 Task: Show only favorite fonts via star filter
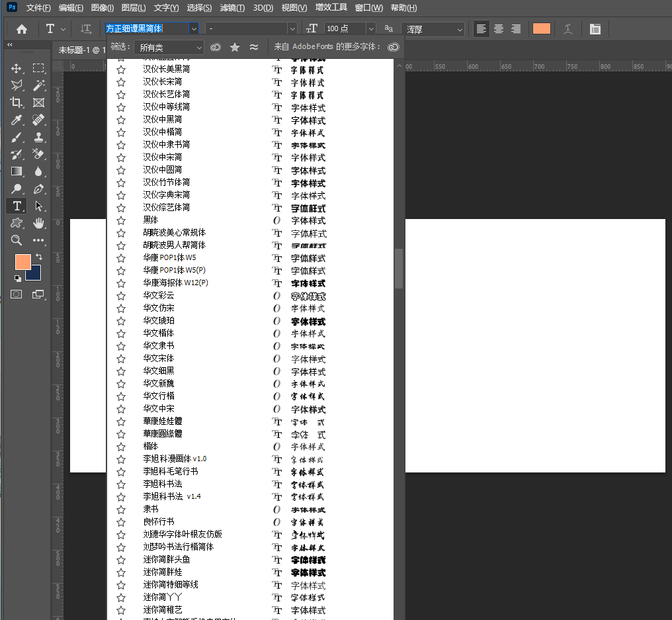click(x=234, y=47)
